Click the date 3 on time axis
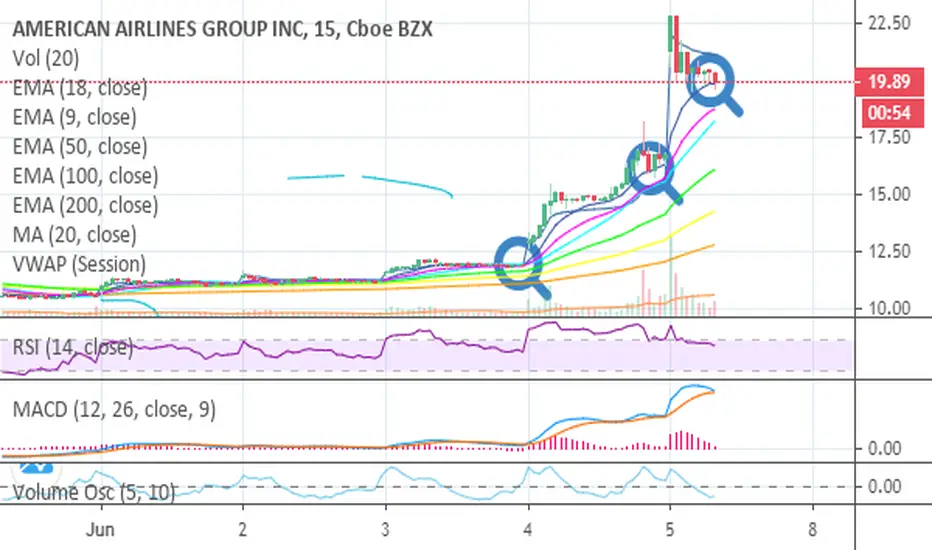The height and width of the screenshot is (550, 932). click(x=385, y=530)
